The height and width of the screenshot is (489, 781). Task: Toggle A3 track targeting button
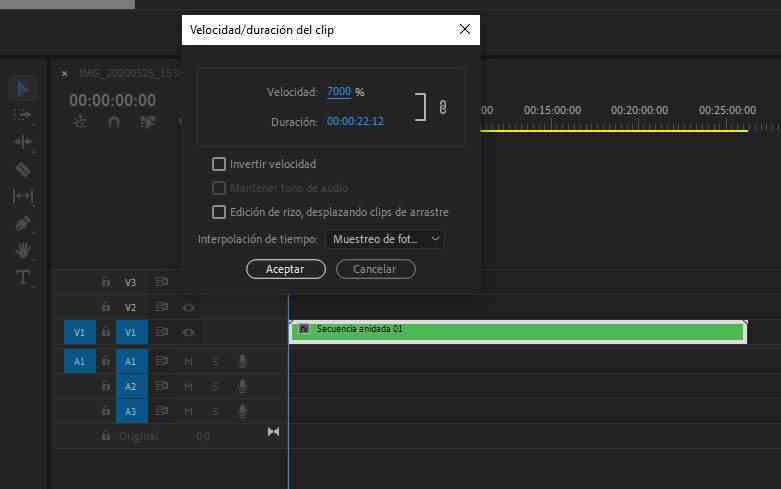click(x=131, y=411)
